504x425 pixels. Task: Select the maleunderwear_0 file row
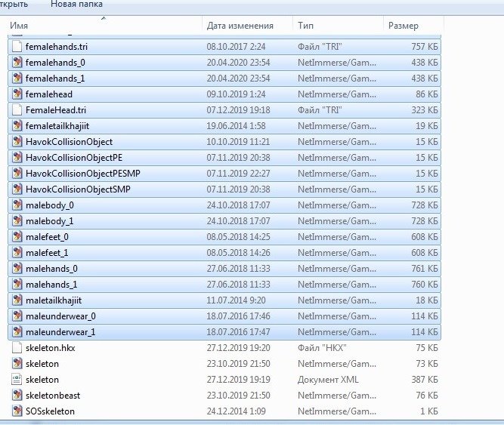pos(227,316)
